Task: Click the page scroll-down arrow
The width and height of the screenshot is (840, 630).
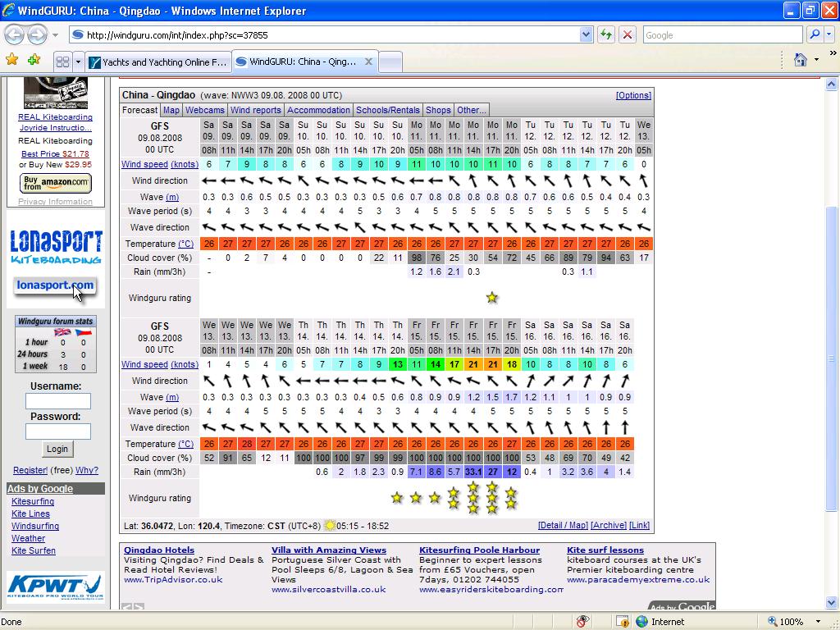Action: pos(832,603)
